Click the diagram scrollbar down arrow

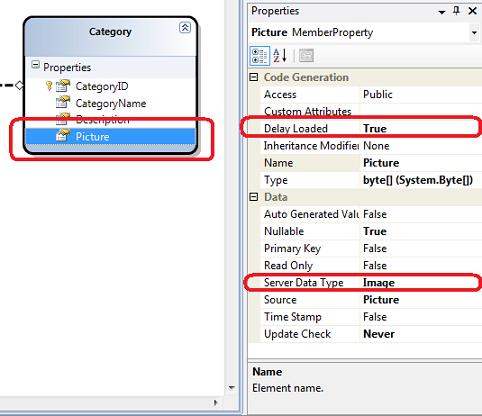pyautogui.click(x=232, y=388)
